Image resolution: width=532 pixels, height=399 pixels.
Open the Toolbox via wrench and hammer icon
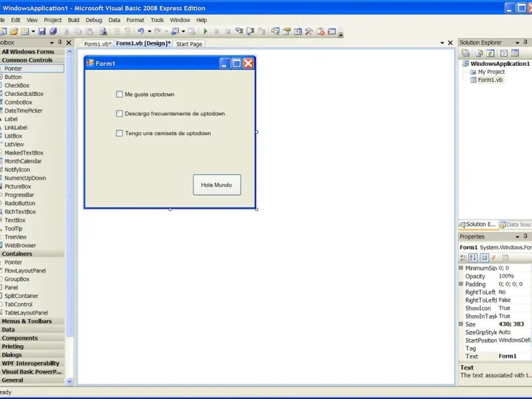coord(309,31)
